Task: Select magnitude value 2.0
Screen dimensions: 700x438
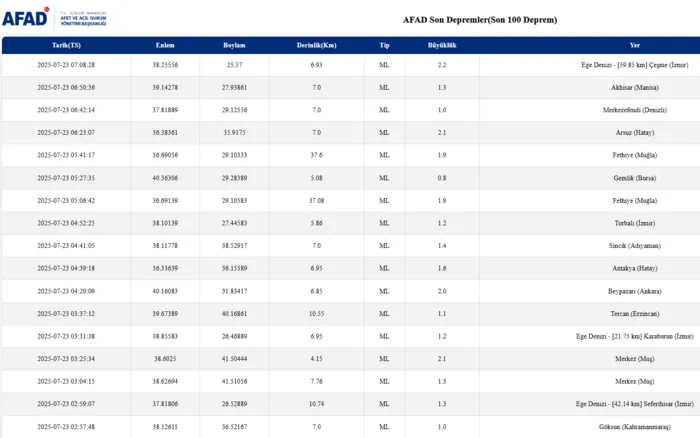Action: pos(442,291)
